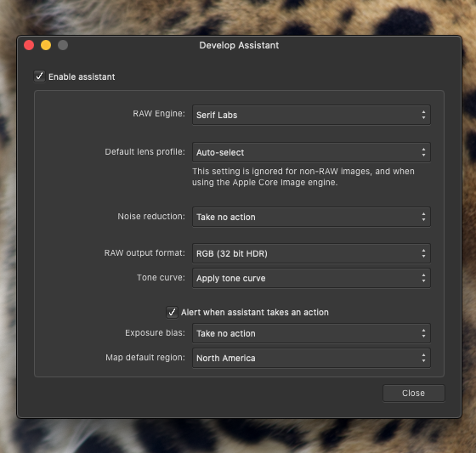Click the Enable assistant label text
The image size is (476, 453).
82,76
